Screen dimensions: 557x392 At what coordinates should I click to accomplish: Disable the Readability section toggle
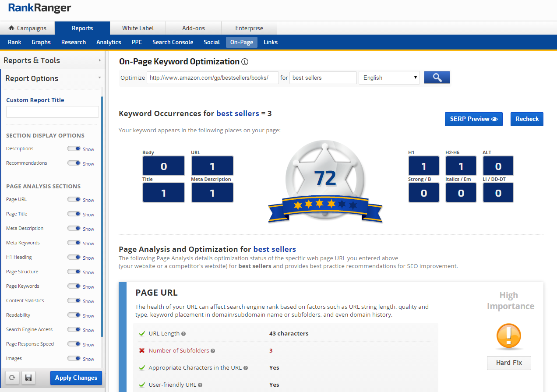click(74, 315)
